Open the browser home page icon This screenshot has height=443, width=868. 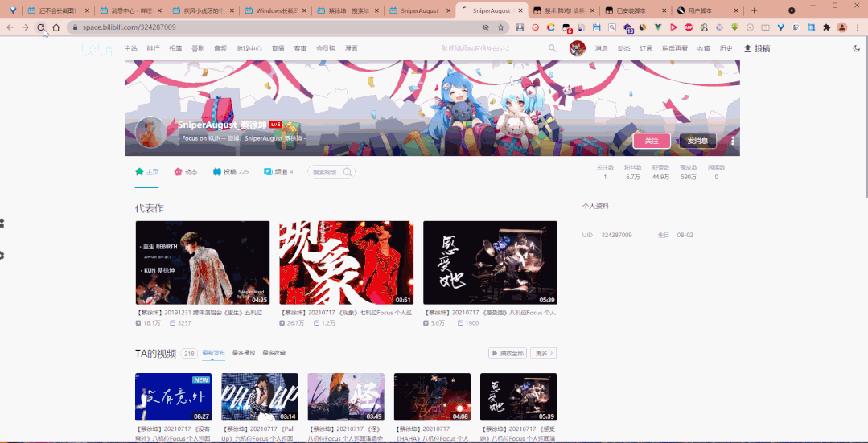(56, 27)
